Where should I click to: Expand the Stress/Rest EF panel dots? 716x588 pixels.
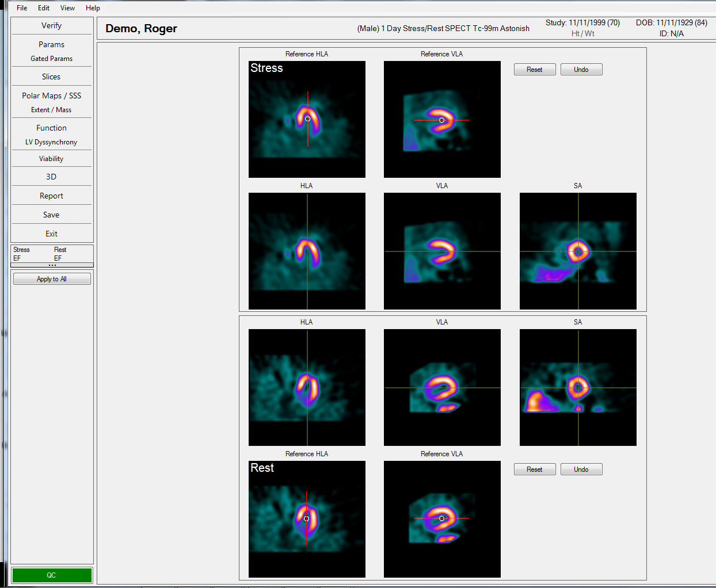point(52,265)
